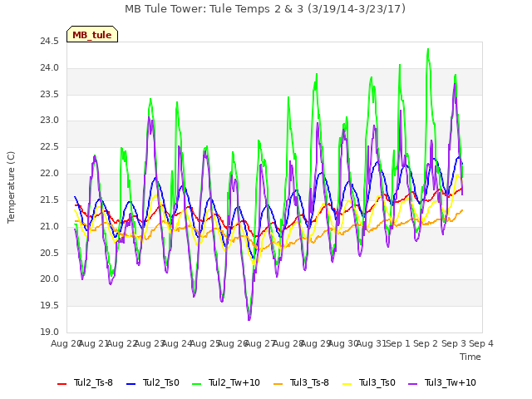Click the 23.0 y-axis tick label
The height and width of the screenshot is (399, 532).
50,121
